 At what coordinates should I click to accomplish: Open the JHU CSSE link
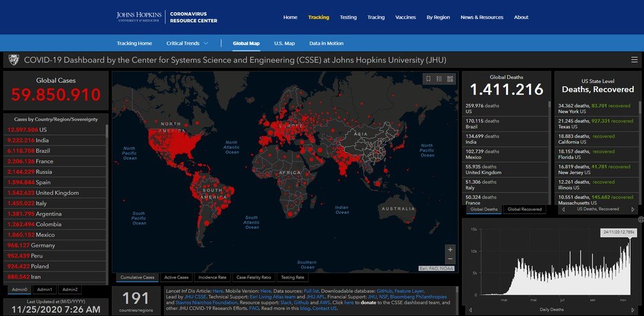pyautogui.click(x=195, y=297)
